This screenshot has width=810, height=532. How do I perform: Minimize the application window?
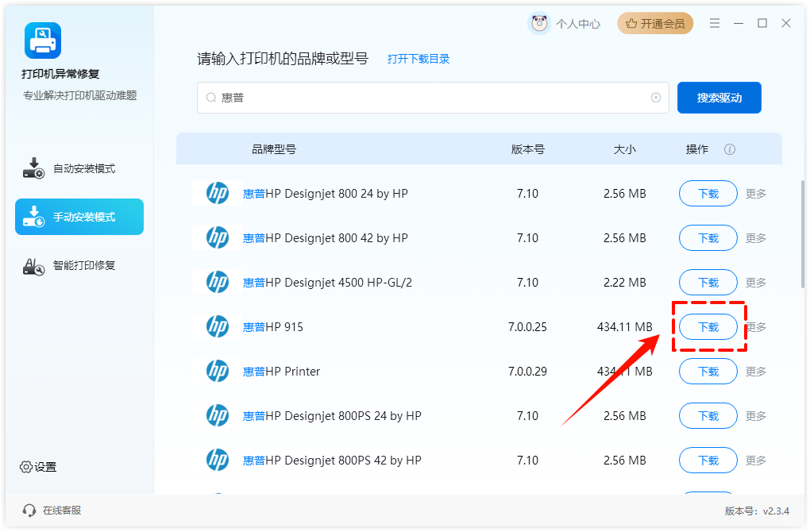(x=739, y=23)
